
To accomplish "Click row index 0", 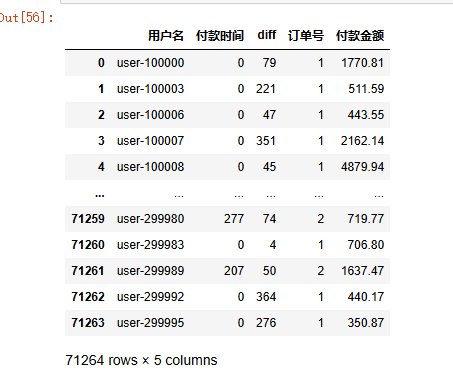I will [101, 63].
